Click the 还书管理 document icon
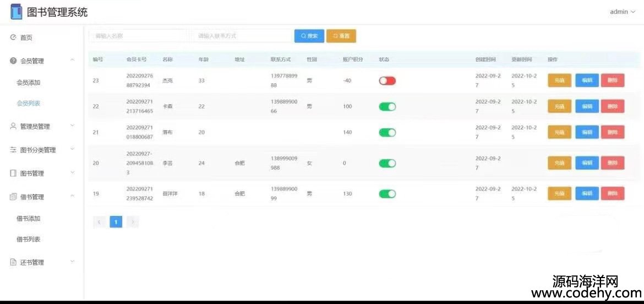The image size is (644, 304). (13, 262)
